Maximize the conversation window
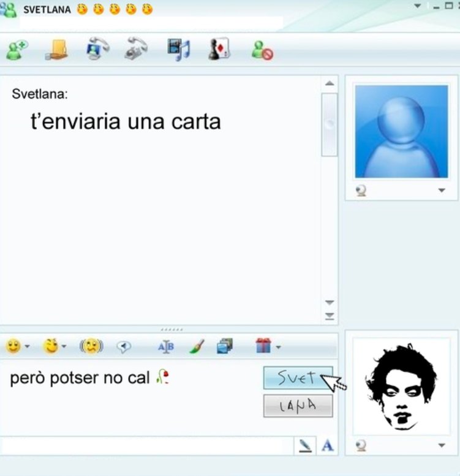The width and height of the screenshot is (460, 476). coord(448,6)
